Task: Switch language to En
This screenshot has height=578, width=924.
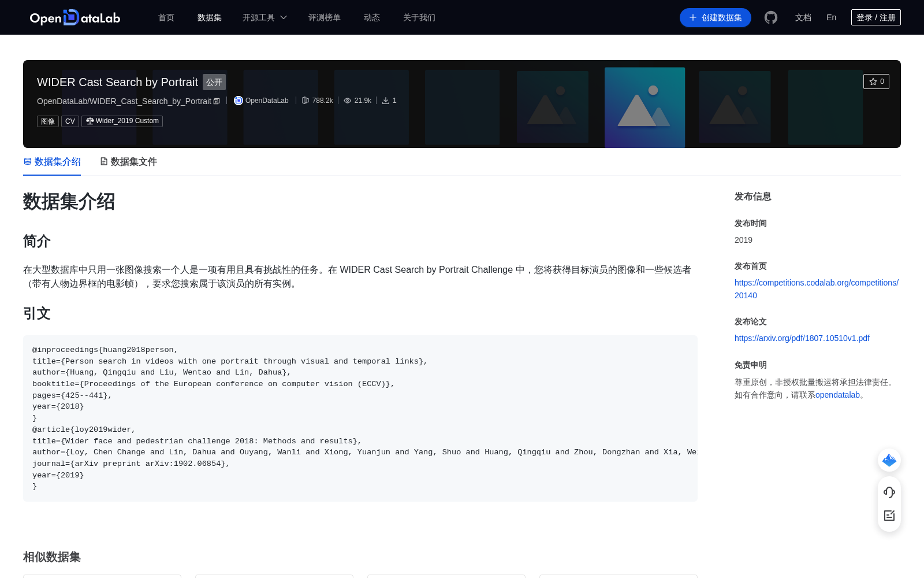Action: [x=832, y=17]
